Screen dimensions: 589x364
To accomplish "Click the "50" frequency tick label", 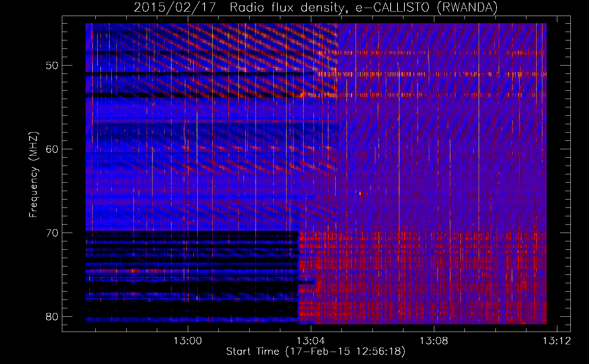I will (52, 66).
